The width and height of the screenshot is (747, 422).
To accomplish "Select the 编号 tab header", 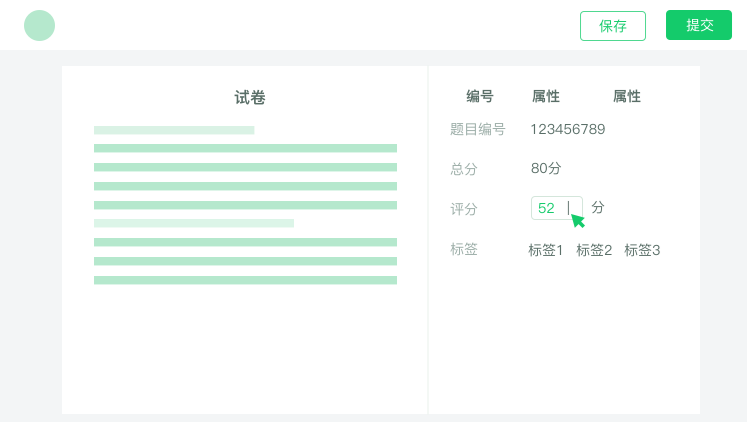I will point(480,96).
